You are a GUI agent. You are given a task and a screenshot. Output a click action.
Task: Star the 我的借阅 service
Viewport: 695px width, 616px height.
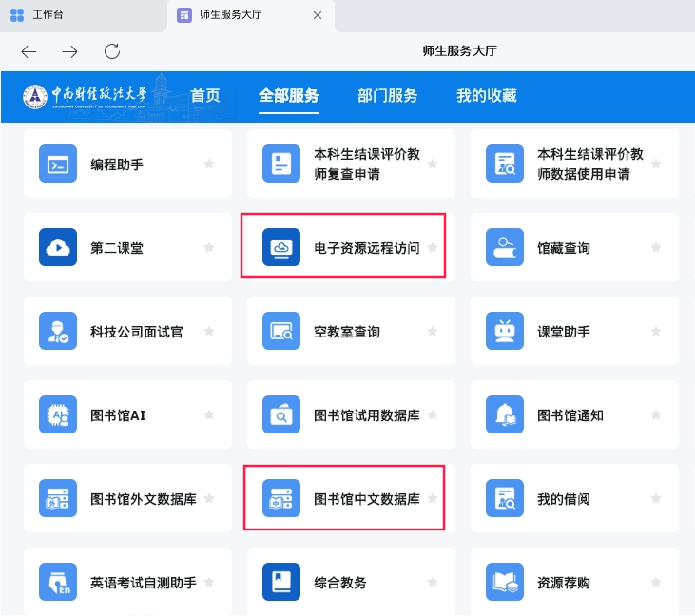pos(656,498)
